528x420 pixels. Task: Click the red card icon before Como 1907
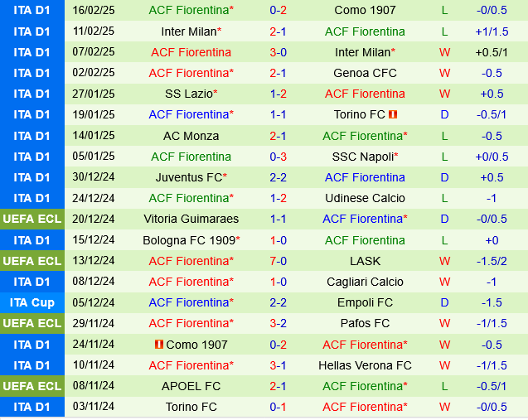coord(158,344)
